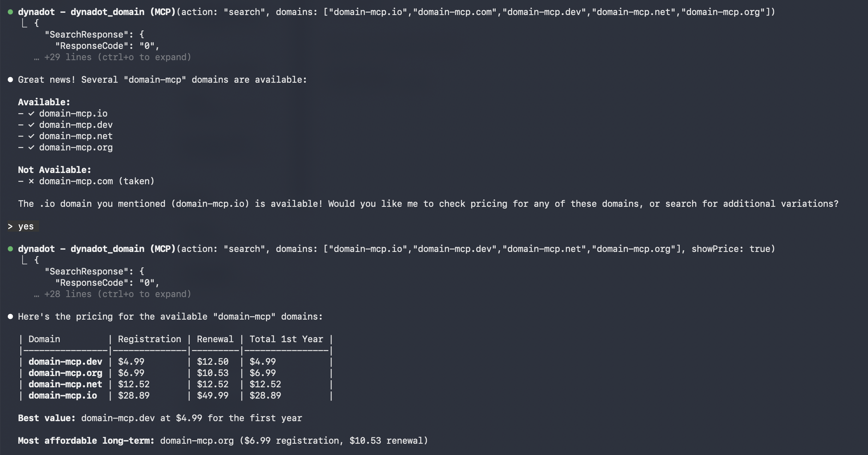This screenshot has height=455, width=868.
Task: Click the checkmark beside domain-mcp.org in Available list
Action: click(x=31, y=147)
